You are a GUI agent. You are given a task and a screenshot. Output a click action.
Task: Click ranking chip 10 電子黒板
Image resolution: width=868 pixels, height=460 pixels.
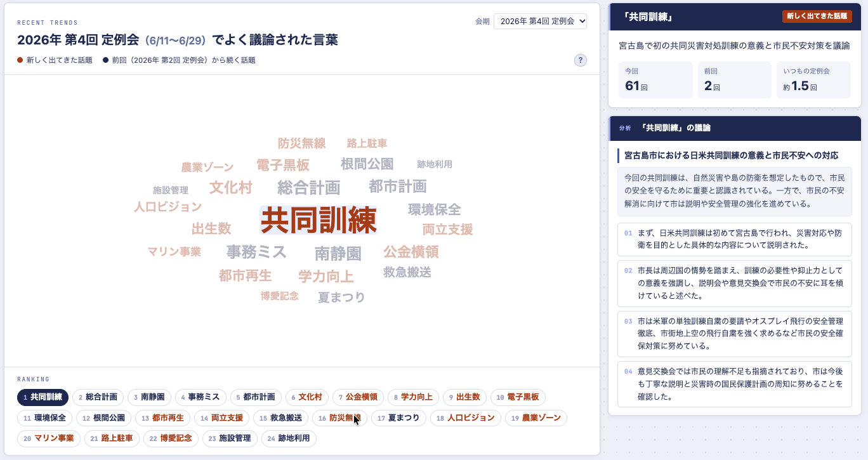coord(518,397)
